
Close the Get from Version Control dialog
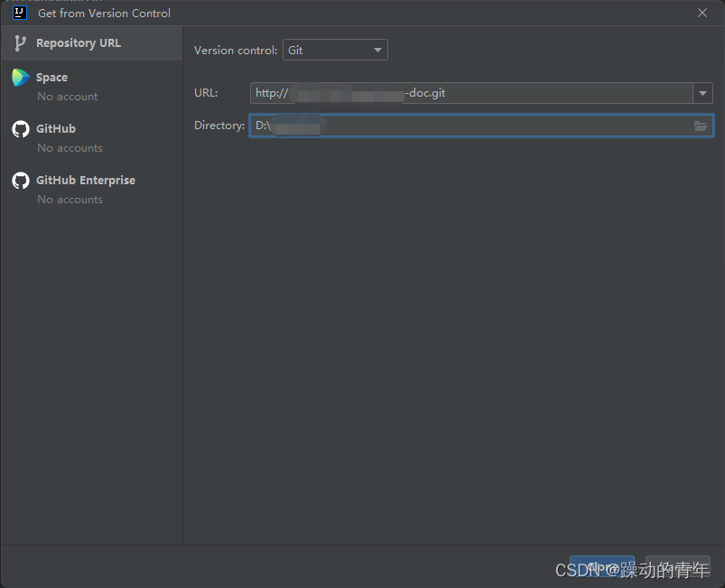point(702,13)
